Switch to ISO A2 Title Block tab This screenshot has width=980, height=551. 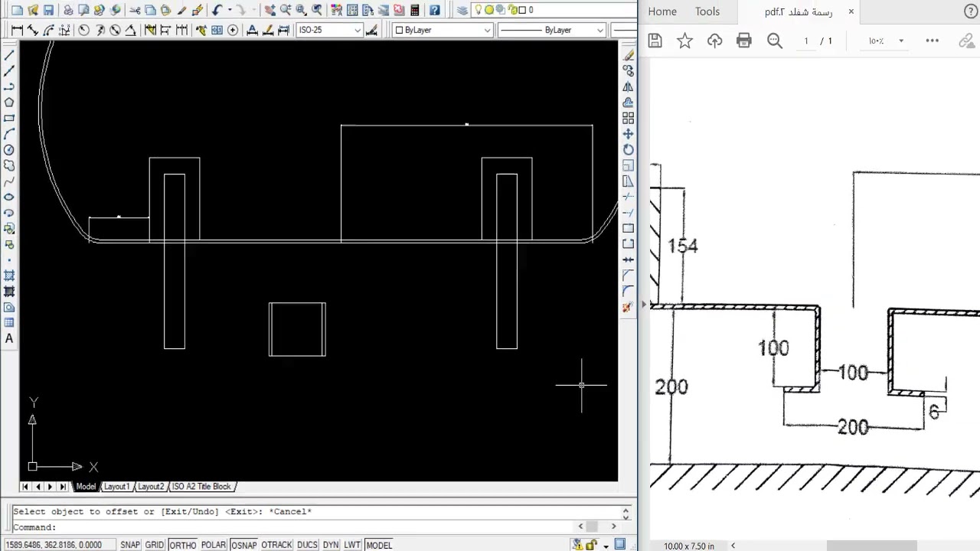[x=201, y=487]
